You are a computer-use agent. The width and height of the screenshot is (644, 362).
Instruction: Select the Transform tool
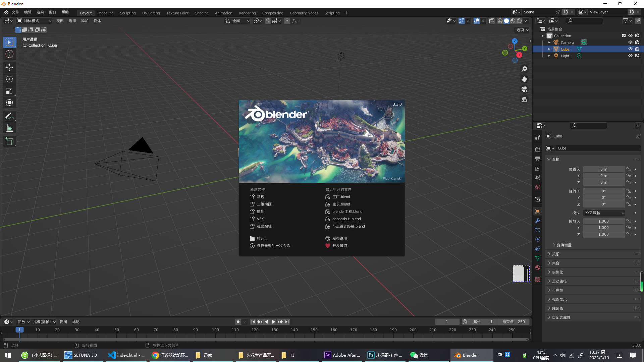click(9, 103)
